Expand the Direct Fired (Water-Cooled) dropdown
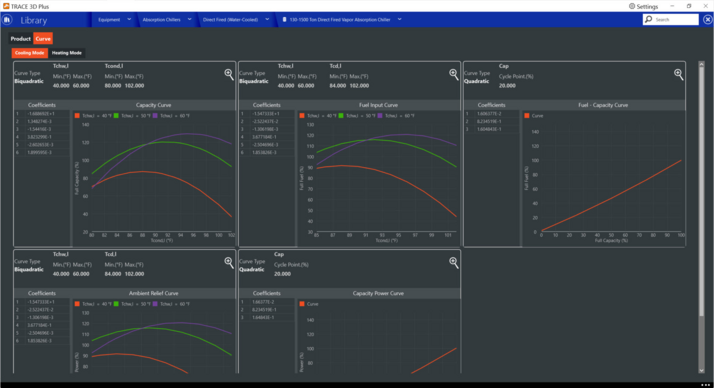The height and width of the screenshot is (388, 714). tap(267, 20)
